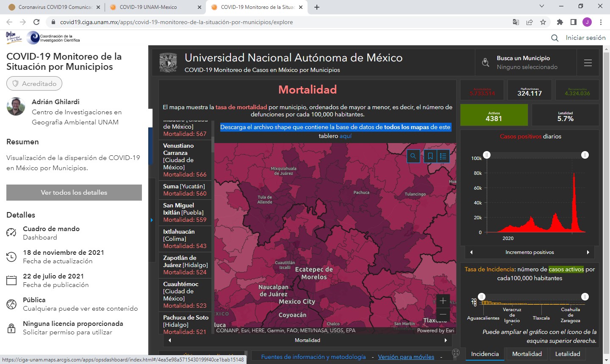Zoom in on the map with plus
The height and width of the screenshot is (364, 610).
[x=443, y=301]
